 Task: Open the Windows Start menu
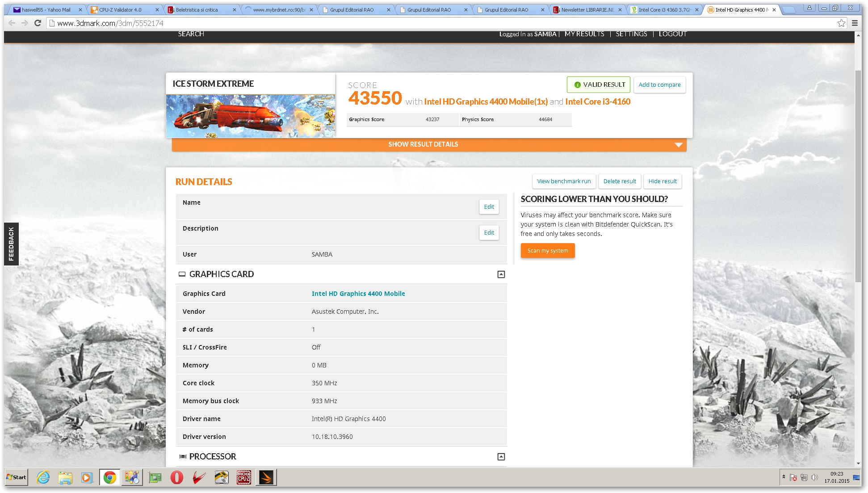17,477
